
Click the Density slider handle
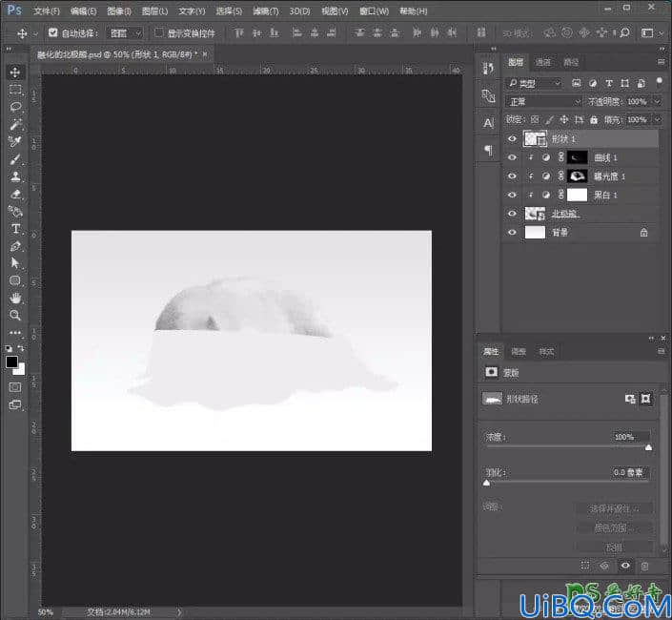(x=648, y=447)
